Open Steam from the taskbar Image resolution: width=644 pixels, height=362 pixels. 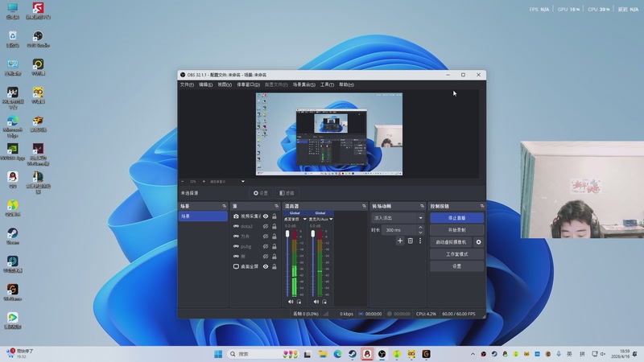(x=352, y=354)
